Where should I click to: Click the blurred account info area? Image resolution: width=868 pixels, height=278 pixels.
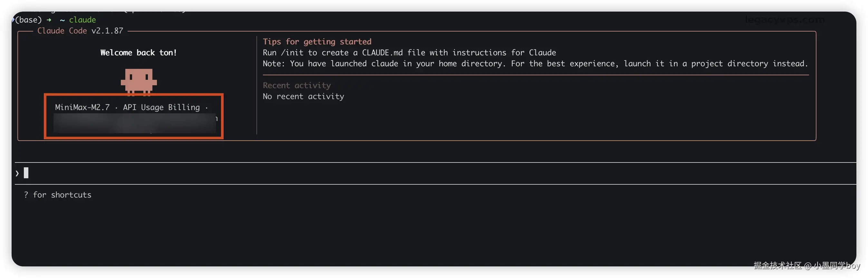tap(134, 123)
